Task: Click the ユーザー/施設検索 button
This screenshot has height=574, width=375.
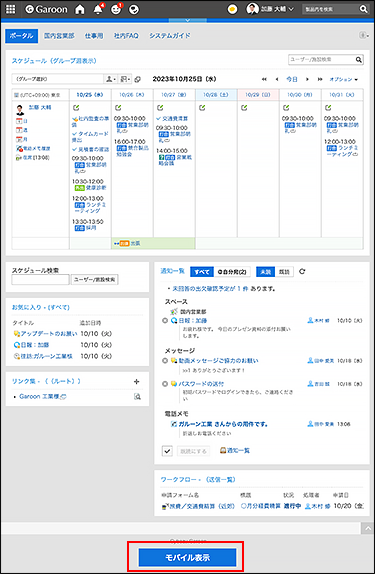Action: [94, 280]
